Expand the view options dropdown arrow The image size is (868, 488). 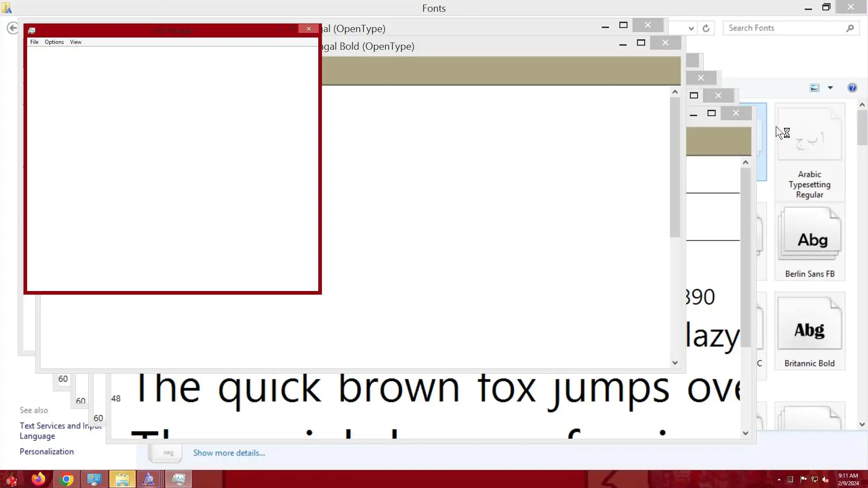(x=830, y=88)
